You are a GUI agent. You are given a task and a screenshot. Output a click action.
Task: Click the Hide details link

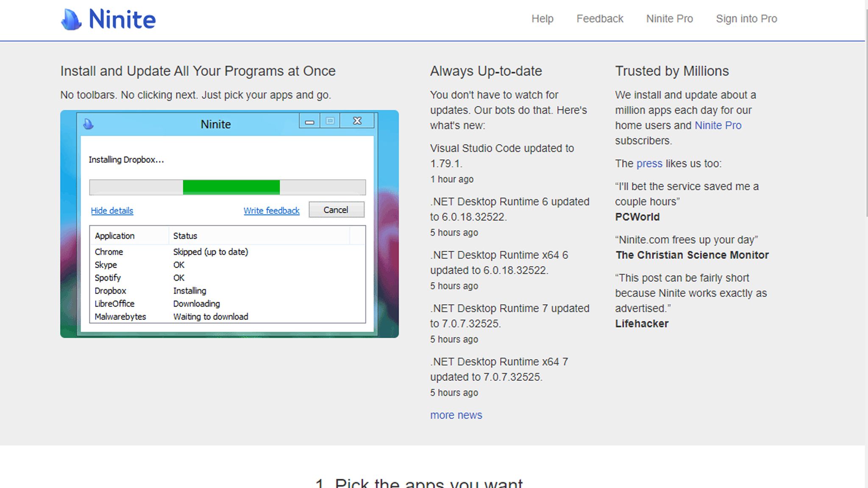112,211
